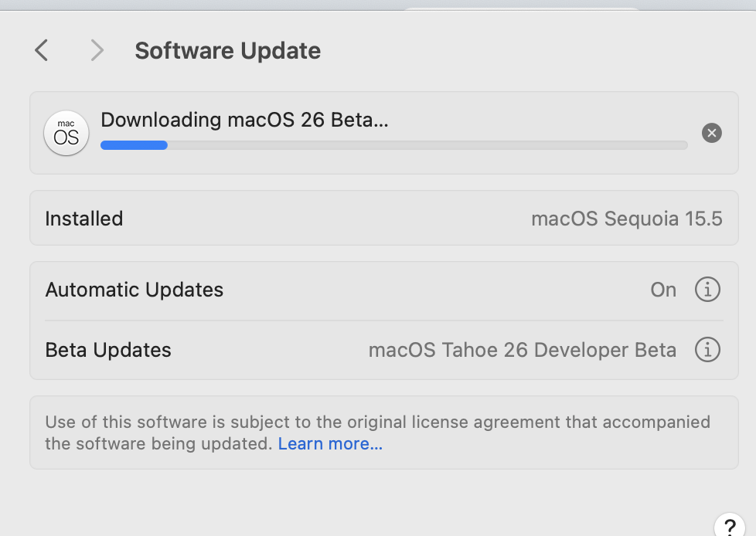Open the Learn more link
The image size is (756, 536).
coord(330,444)
